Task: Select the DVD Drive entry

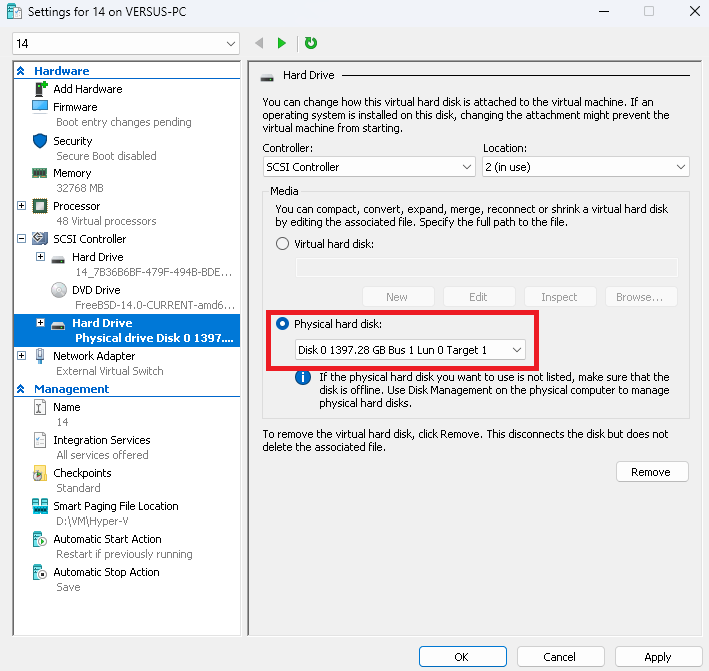Action: tap(96, 290)
